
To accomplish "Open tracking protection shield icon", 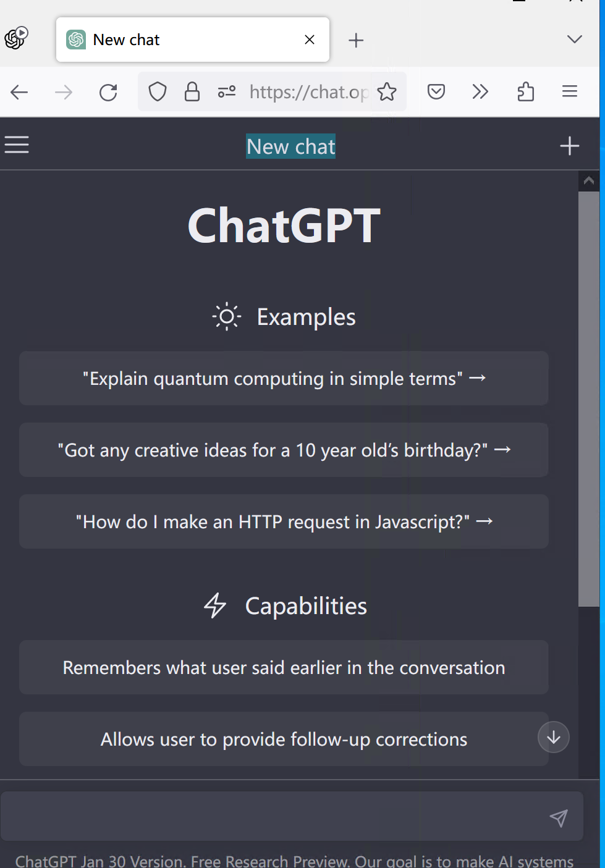I will [x=158, y=92].
